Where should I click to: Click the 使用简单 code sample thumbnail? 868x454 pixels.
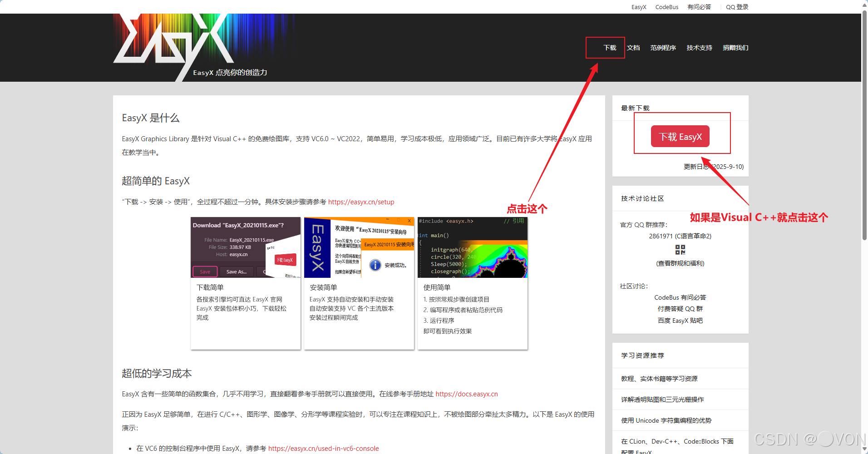[473, 247]
